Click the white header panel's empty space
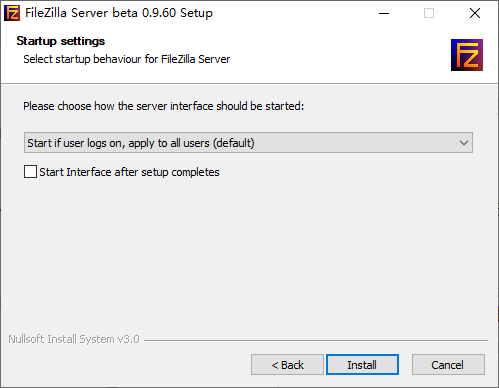The height and width of the screenshot is (388, 499). 333,53
